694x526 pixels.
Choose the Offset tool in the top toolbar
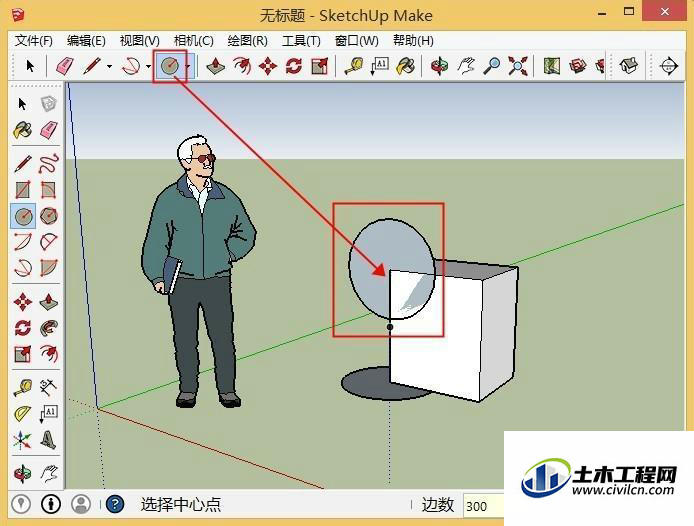pyautogui.click(x=242, y=66)
